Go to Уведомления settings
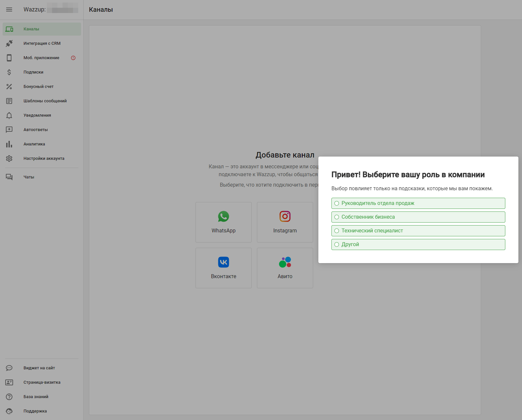 point(42,115)
